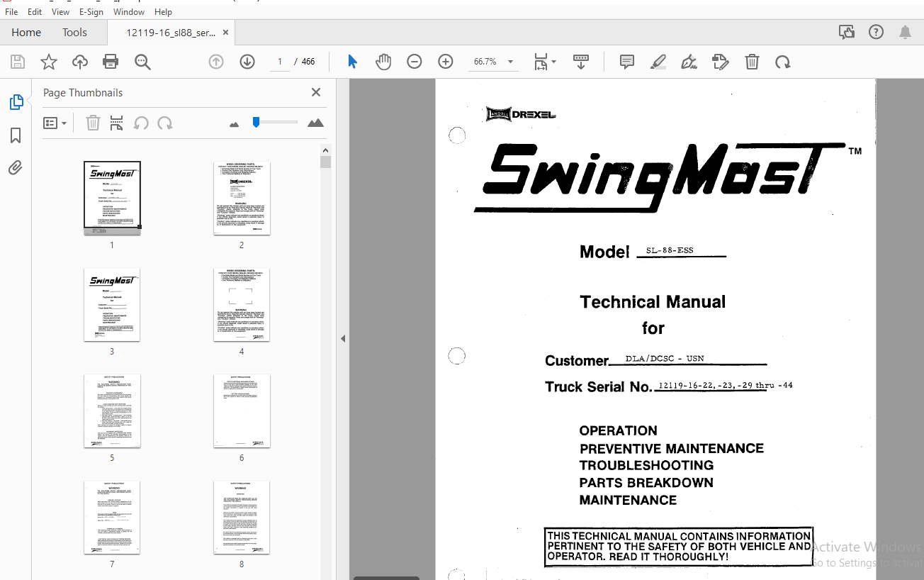Open the help question mark icon
Screen dimensions: 924x580
(x=877, y=32)
